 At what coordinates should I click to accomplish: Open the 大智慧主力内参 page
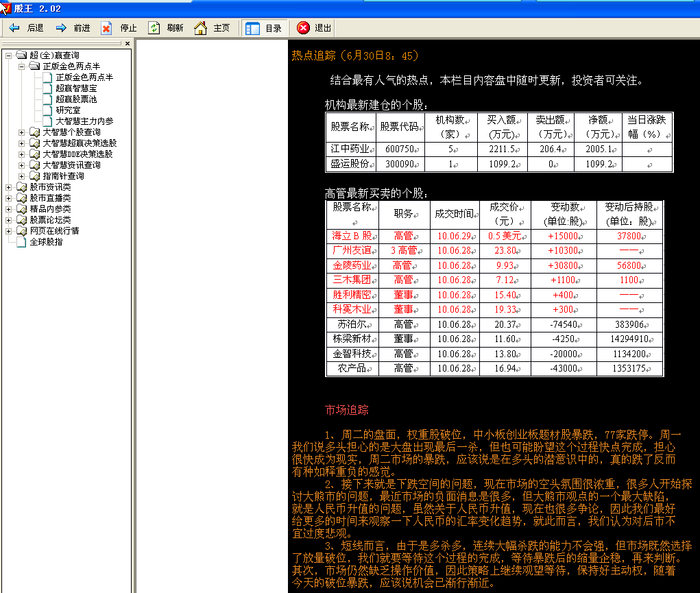[x=84, y=121]
